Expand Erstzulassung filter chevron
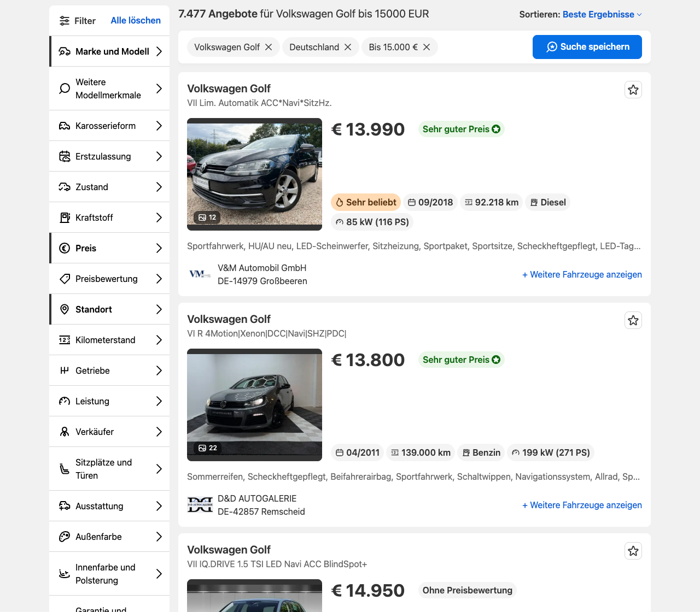700x612 pixels. tap(159, 156)
